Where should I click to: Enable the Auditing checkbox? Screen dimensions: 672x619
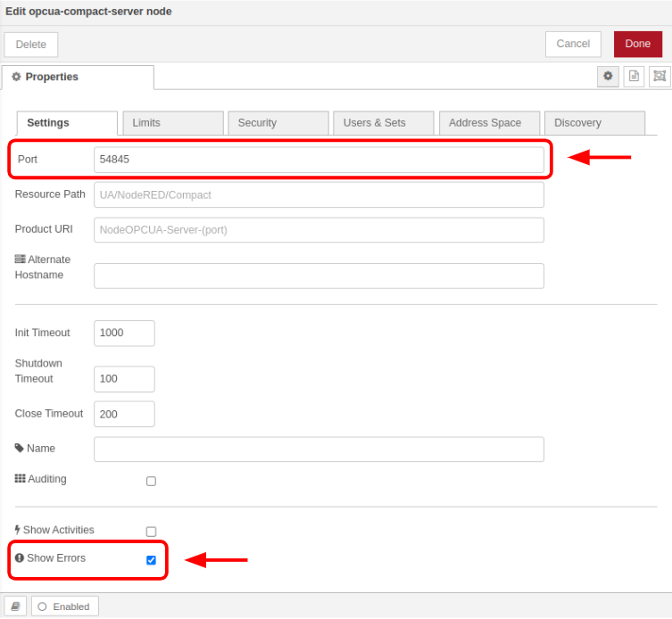(151, 481)
